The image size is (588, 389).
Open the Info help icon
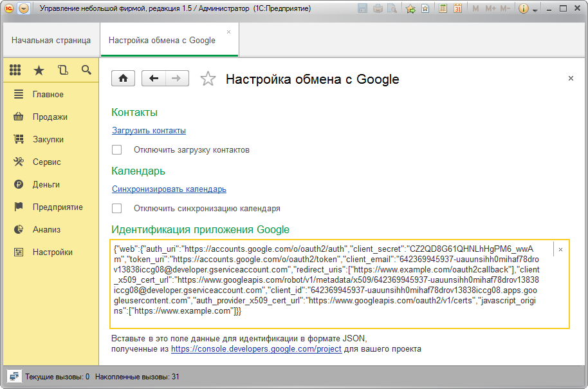pos(524,8)
